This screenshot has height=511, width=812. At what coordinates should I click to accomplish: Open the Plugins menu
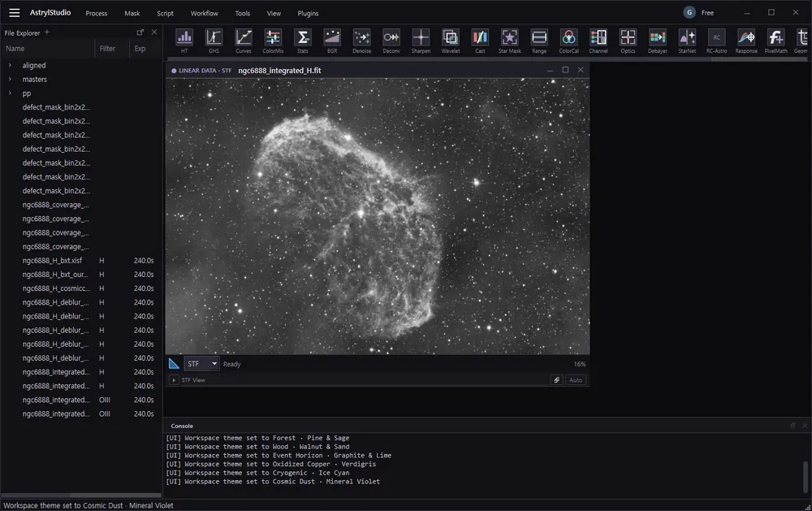point(308,14)
